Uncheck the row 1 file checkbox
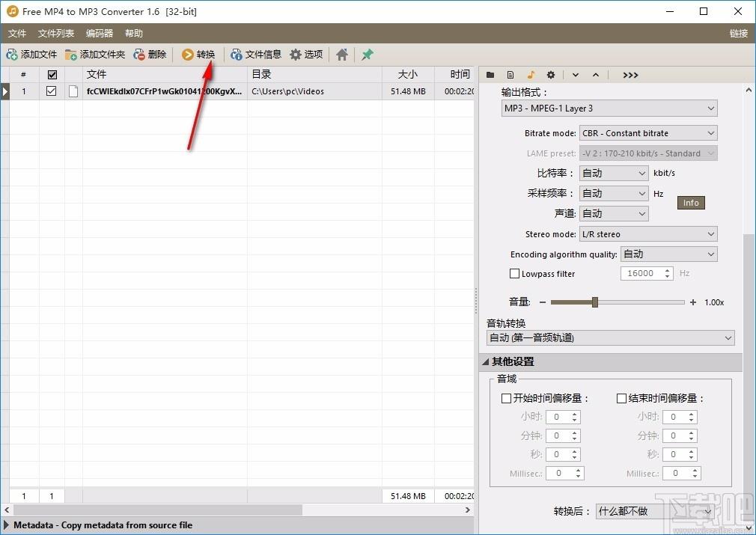The height and width of the screenshot is (535, 756). tap(51, 91)
